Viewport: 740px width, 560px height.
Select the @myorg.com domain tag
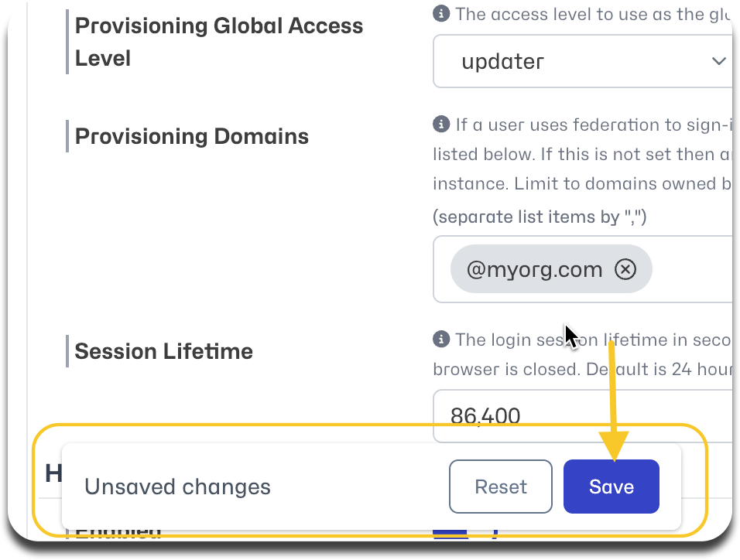click(534, 269)
